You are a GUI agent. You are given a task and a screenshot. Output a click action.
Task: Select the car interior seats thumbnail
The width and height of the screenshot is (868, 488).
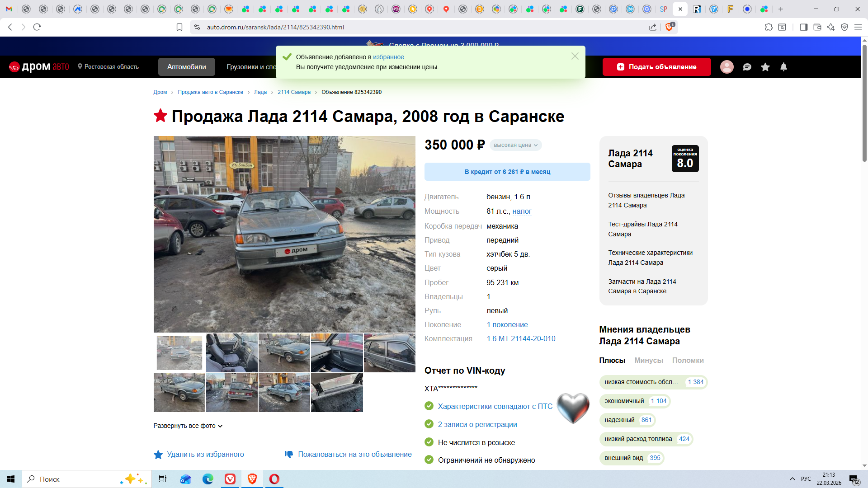[x=231, y=353]
